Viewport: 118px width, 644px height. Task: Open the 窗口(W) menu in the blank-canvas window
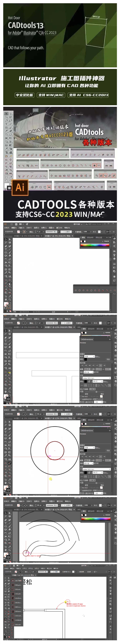(60, 228)
